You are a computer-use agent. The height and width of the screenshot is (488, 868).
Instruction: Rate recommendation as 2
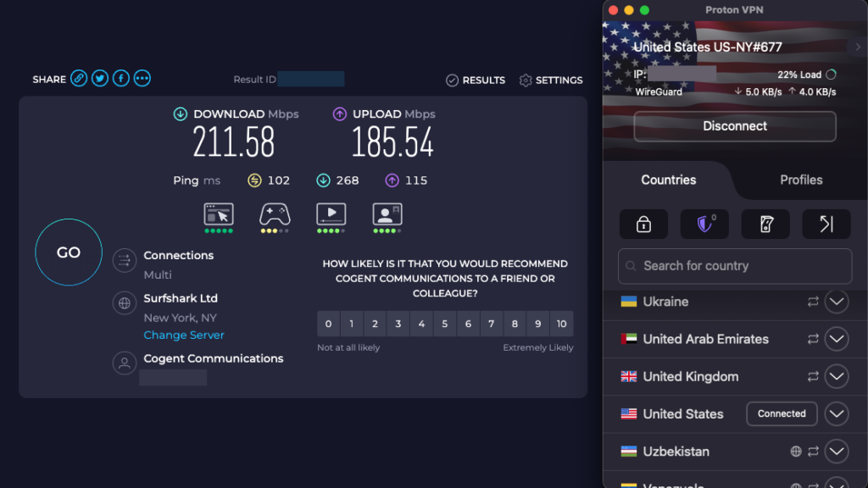click(375, 324)
